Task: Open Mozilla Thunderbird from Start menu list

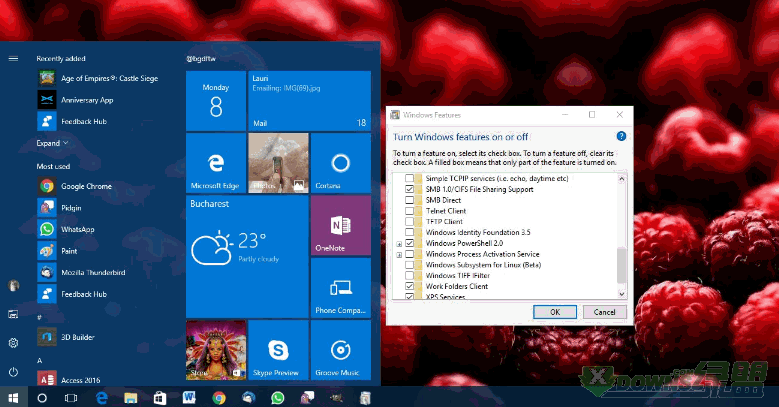Action: [81, 272]
